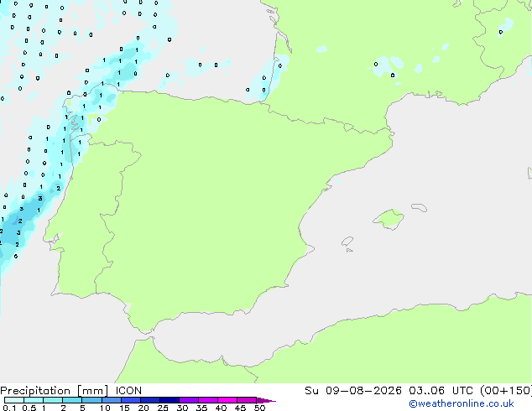Viewport: 532px width, 411px height.
Task: Click the 40–45 mm magenta swatch
Action: tap(227, 400)
